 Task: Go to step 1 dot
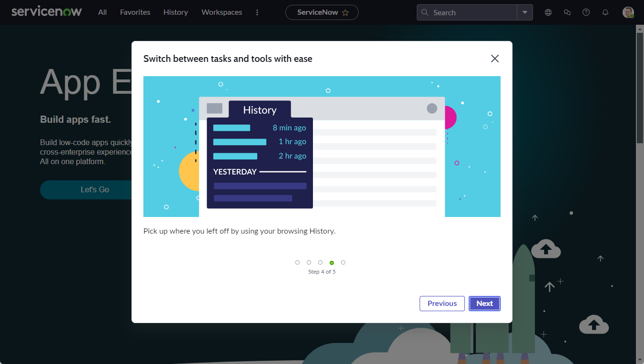coord(298,263)
